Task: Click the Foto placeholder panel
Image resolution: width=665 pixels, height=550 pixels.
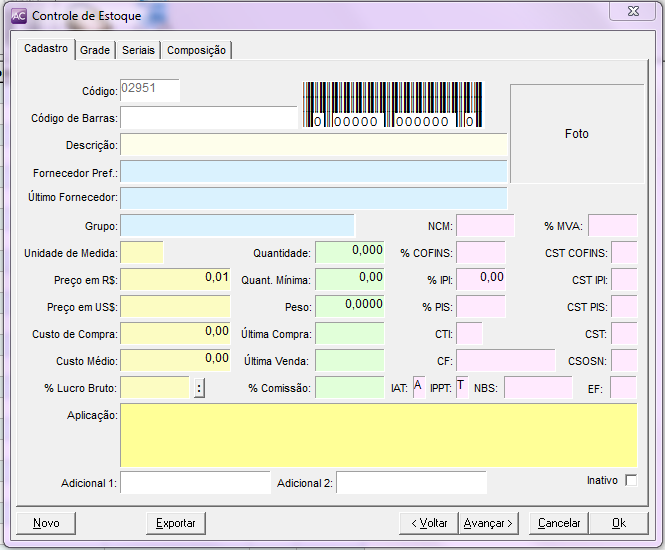Action: (577, 133)
